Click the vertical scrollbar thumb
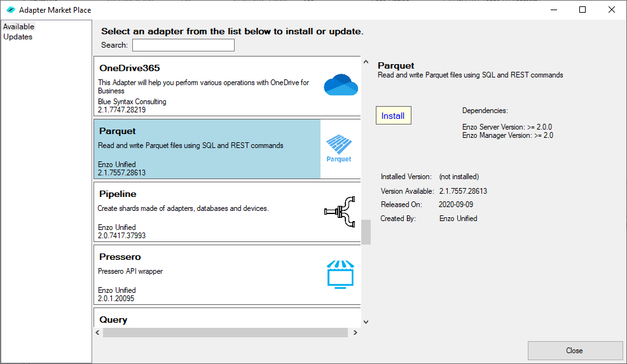This screenshot has width=627, height=364. click(x=366, y=232)
